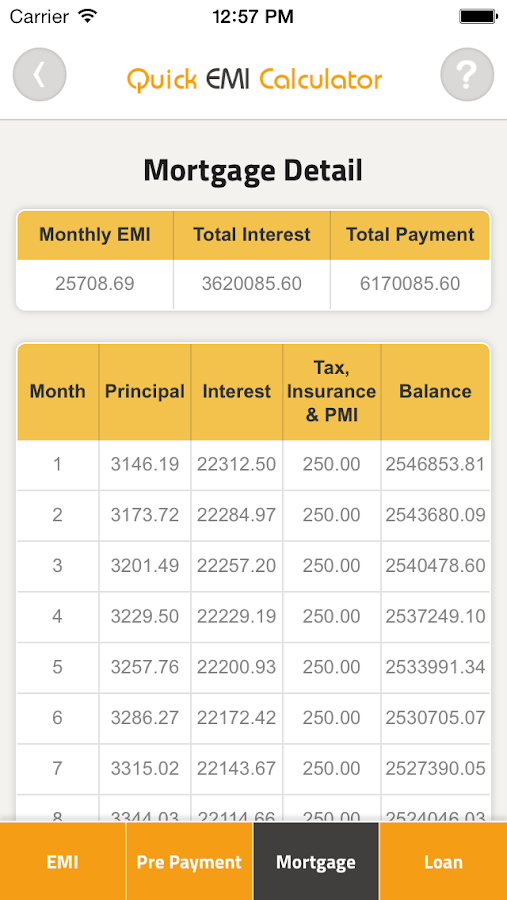Tap the Balance column header

coord(435,391)
